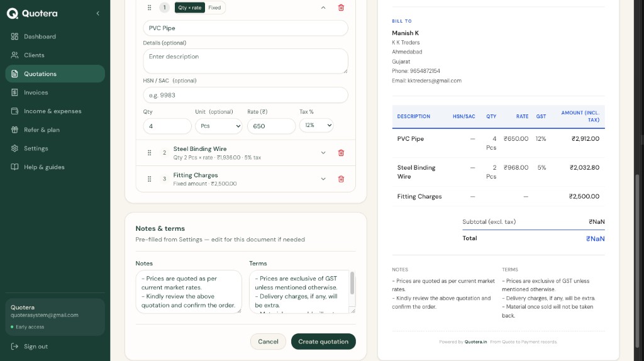644x361 pixels.
Task: Expand the Fitting Charges item
Action: 323,179
